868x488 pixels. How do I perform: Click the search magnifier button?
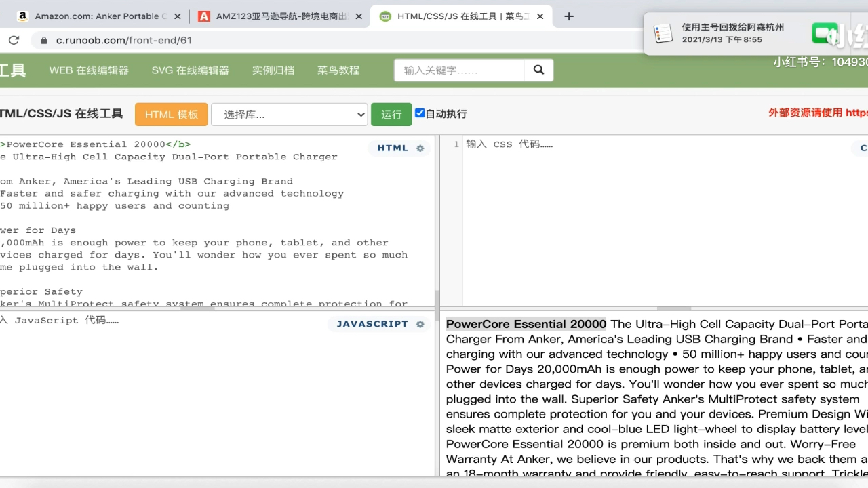click(539, 70)
